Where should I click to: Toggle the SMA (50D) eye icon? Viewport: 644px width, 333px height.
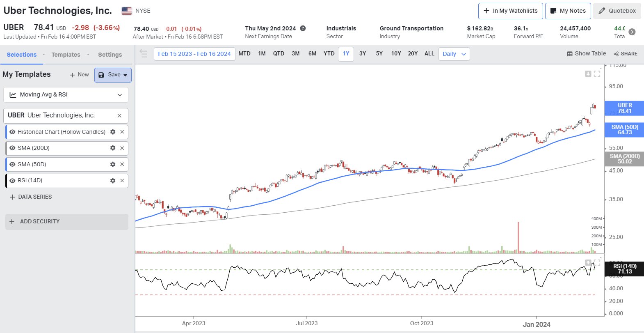12,164
